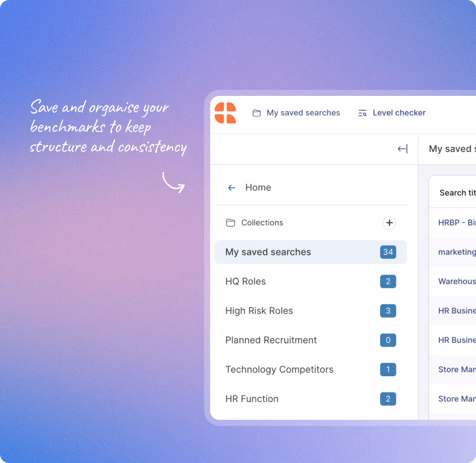
Task: Add a new collection with the plus button
Action: [389, 223]
